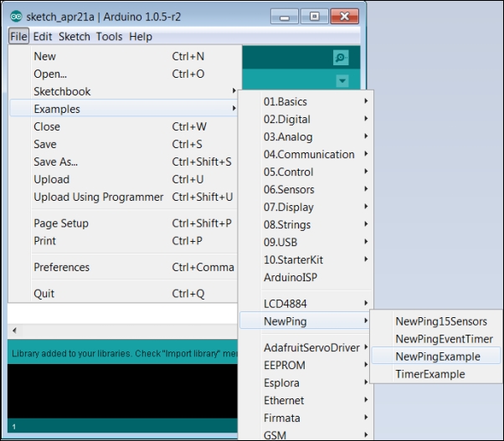This screenshot has height=441, width=504.
Task: Close the Arduino window
Action: (345, 17)
